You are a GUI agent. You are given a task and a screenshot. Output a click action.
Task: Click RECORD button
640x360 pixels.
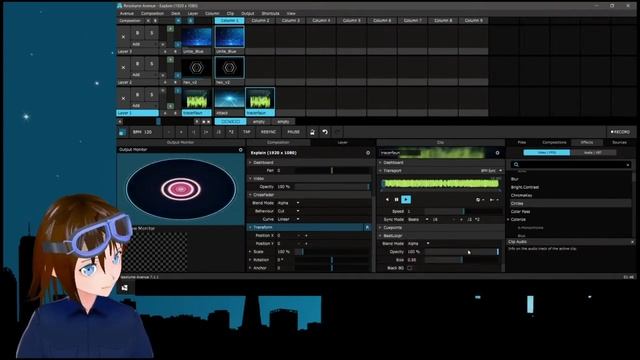coord(620,132)
